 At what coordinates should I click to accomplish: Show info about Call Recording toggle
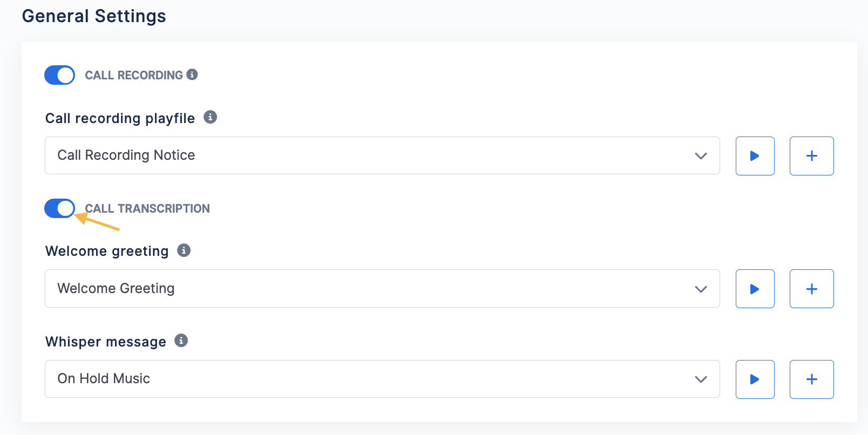[192, 74]
